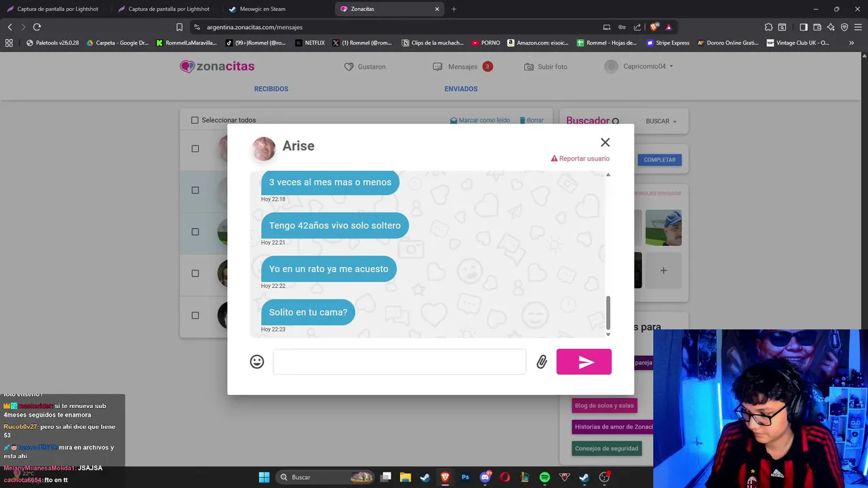Reload the page
This screenshot has height=488, width=868.
pyautogui.click(x=37, y=27)
